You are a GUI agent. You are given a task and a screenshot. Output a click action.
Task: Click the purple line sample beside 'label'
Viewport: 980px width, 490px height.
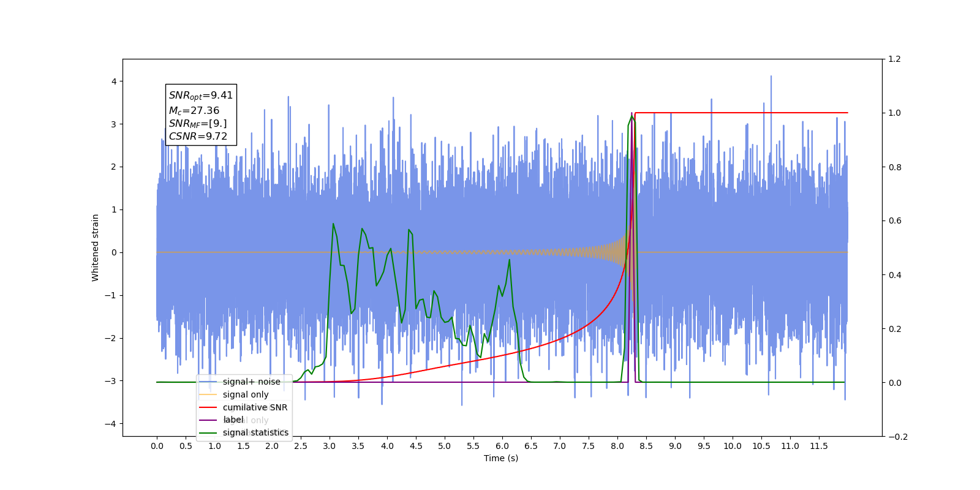pyautogui.click(x=208, y=420)
